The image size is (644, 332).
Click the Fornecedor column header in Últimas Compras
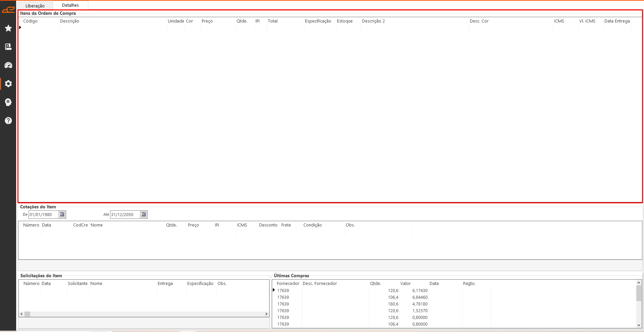[x=288, y=284]
